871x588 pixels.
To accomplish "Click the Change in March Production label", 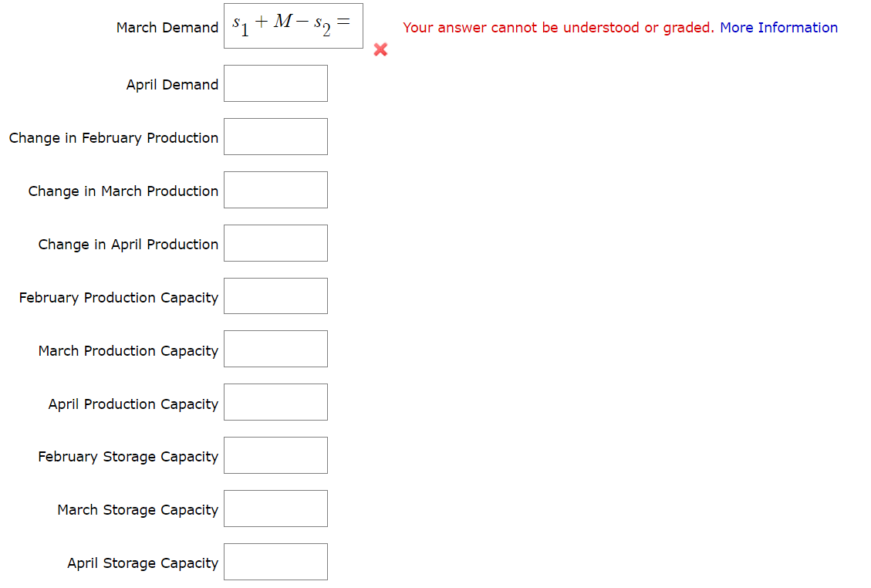I will pos(123,191).
